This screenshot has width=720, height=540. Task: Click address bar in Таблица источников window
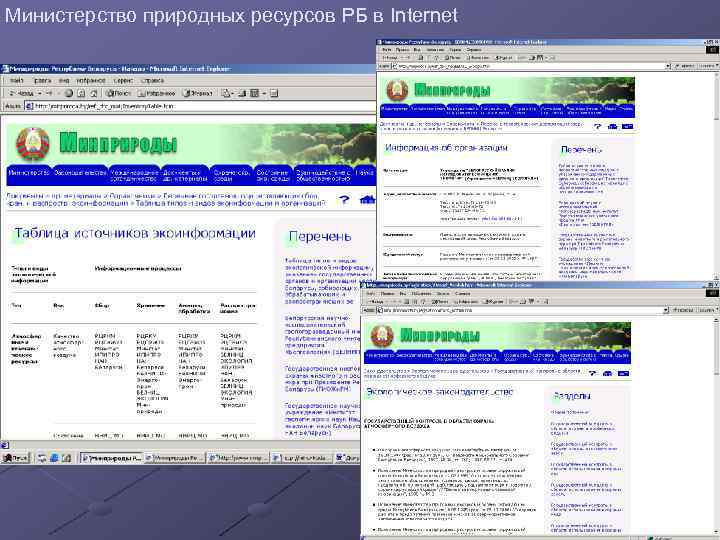tap(200, 106)
